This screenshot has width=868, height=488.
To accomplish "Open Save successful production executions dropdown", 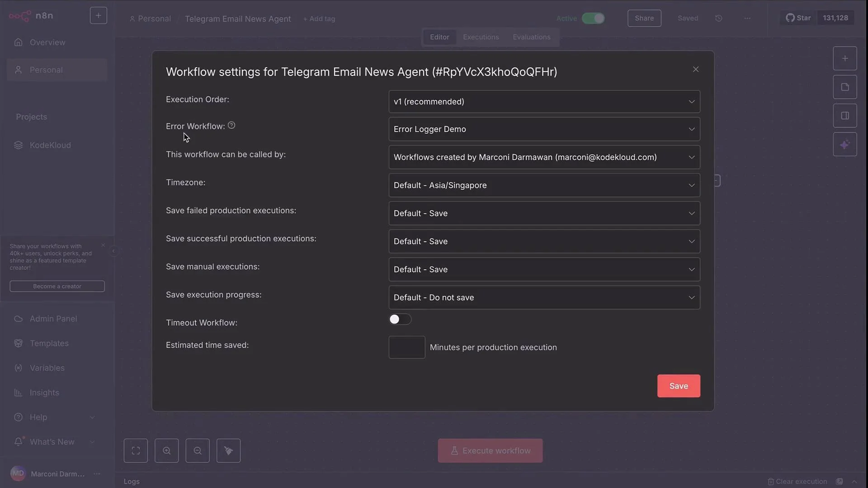I will (x=544, y=241).
